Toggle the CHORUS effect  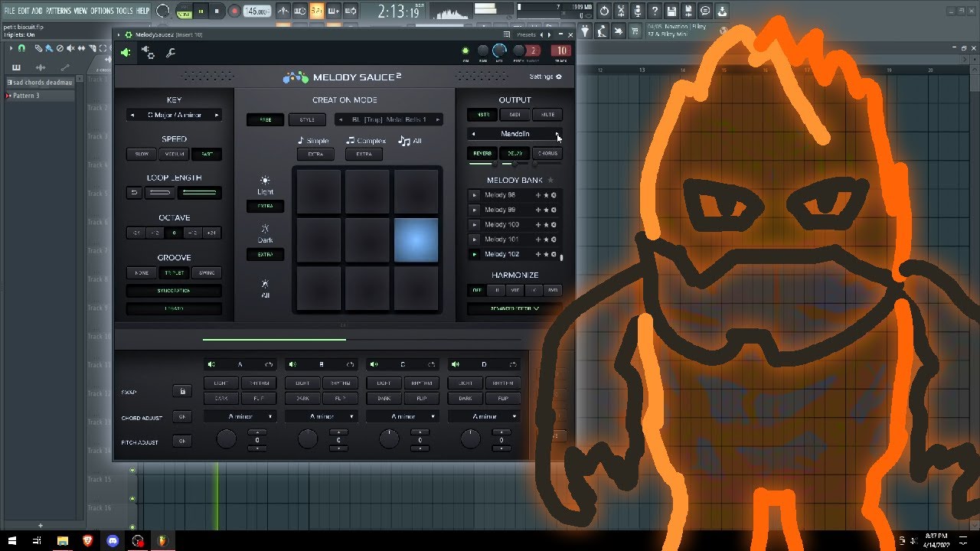[547, 154]
